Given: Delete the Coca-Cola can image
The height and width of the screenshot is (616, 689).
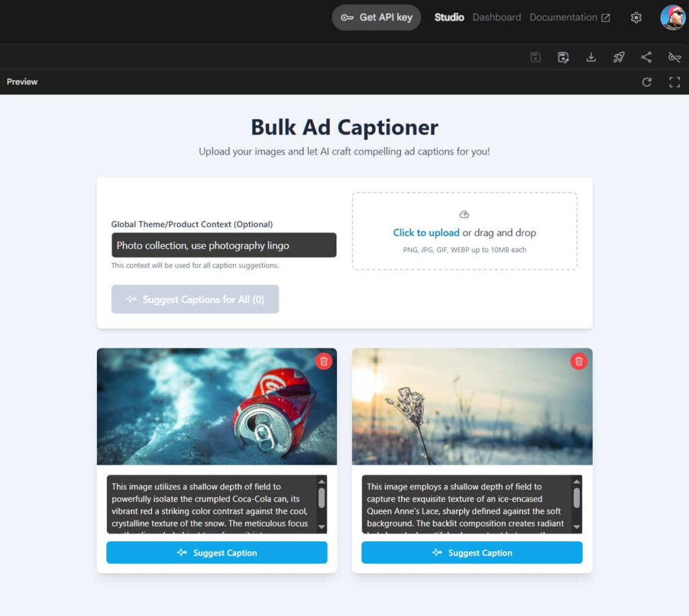Looking at the screenshot, I should pos(324,361).
